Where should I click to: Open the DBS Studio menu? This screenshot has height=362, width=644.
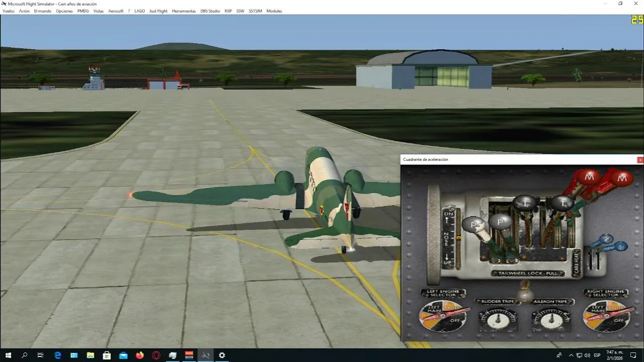[x=210, y=11]
